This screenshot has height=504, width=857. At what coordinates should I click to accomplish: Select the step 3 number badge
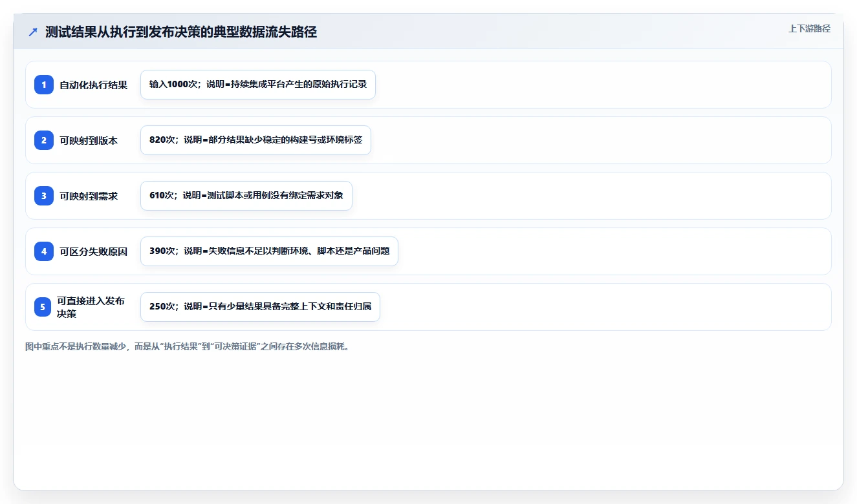(44, 196)
